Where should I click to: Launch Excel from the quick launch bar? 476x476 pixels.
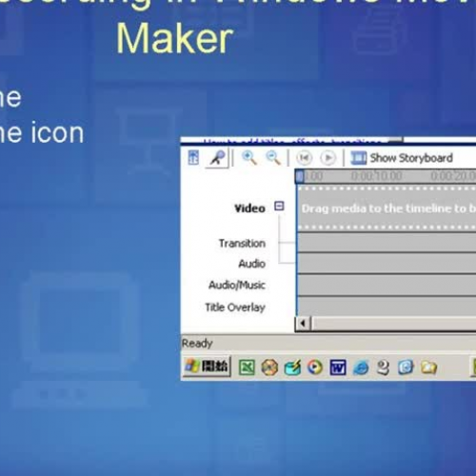point(247,367)
